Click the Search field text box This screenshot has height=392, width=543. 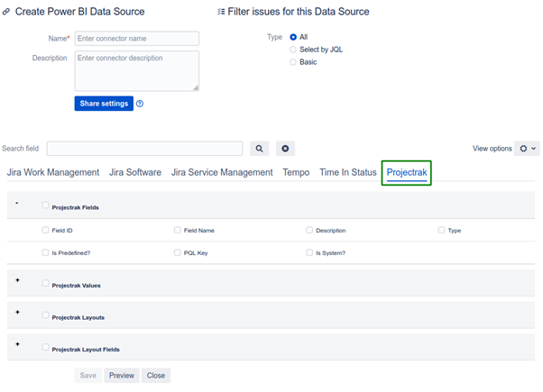(x=144, y=149)
